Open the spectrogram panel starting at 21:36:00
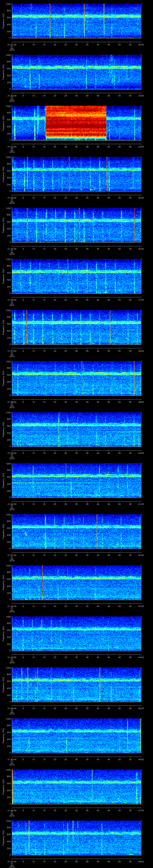 76,276
